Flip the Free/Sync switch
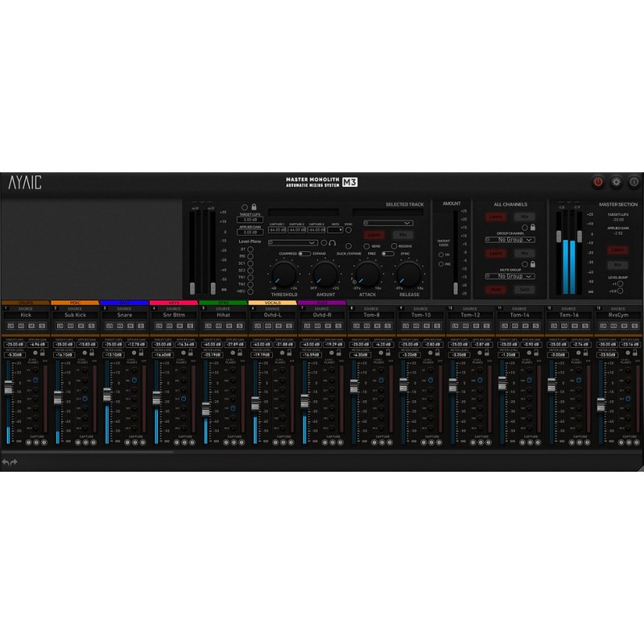644x644 pixels. point(388,254)
